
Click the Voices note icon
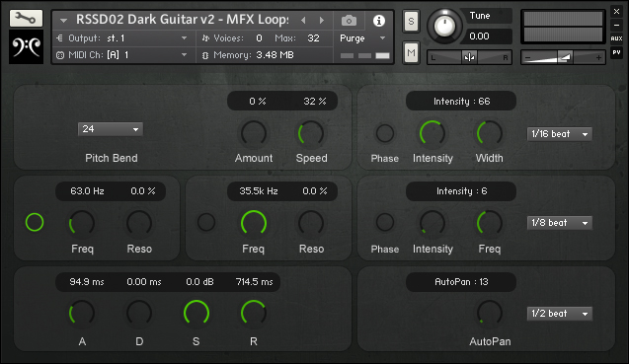pos(205,38)
